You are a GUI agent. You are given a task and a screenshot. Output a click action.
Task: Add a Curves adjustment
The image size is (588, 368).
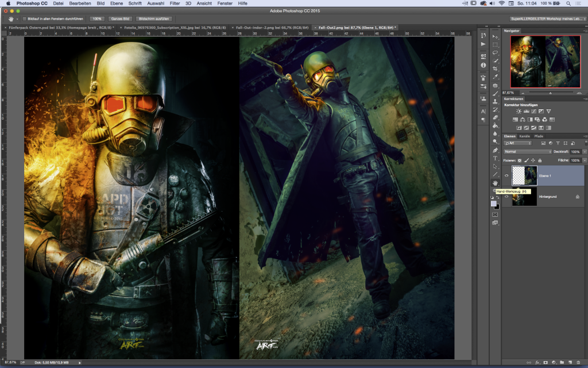point(533,112)
